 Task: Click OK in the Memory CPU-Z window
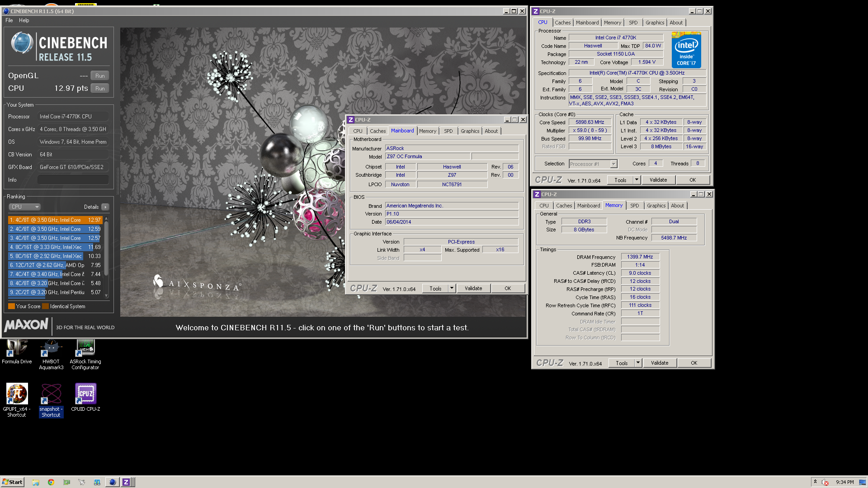[694, 363]
